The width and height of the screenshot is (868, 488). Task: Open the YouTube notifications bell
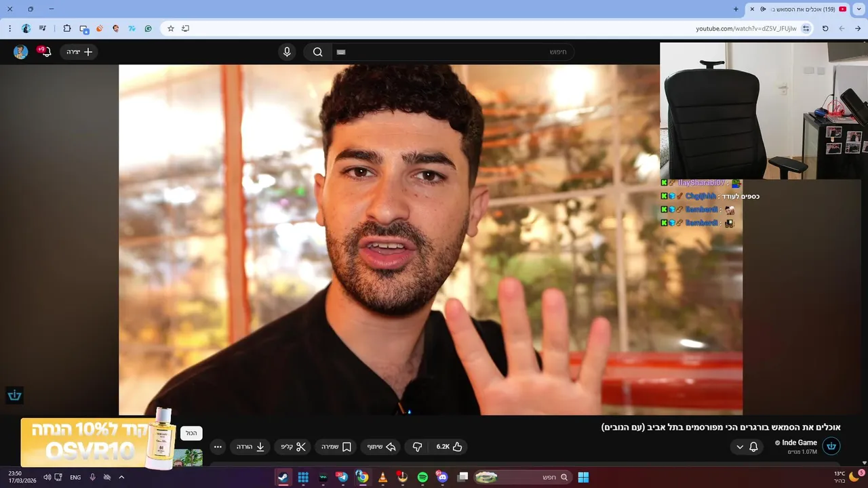[46, 52]
